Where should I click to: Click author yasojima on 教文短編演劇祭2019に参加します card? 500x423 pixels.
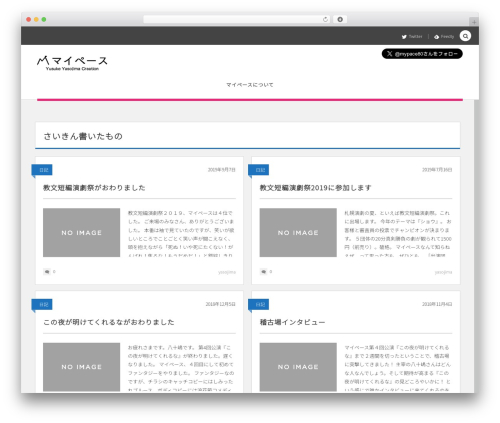[443, 272]
